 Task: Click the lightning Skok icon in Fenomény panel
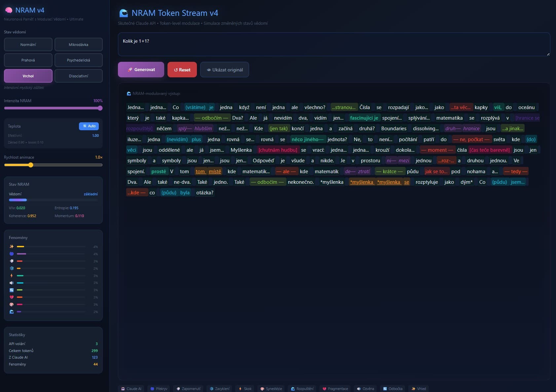(12, 275)
